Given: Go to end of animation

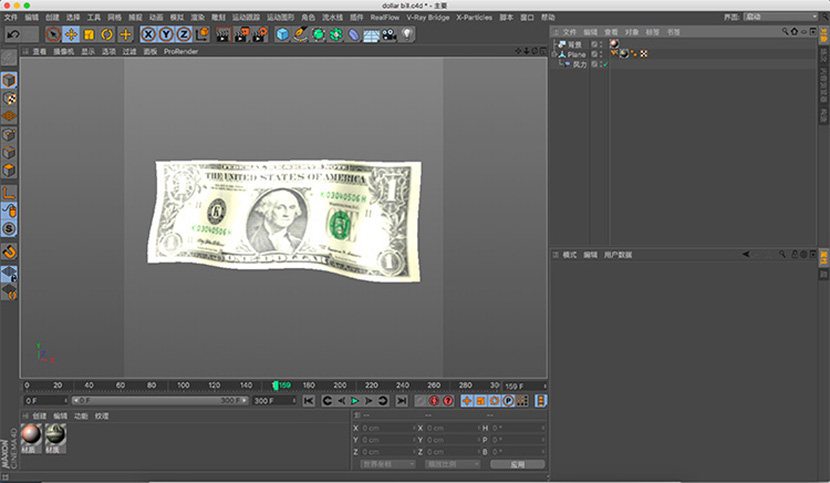Looking at the screenshot, I should tap(402, 401).
